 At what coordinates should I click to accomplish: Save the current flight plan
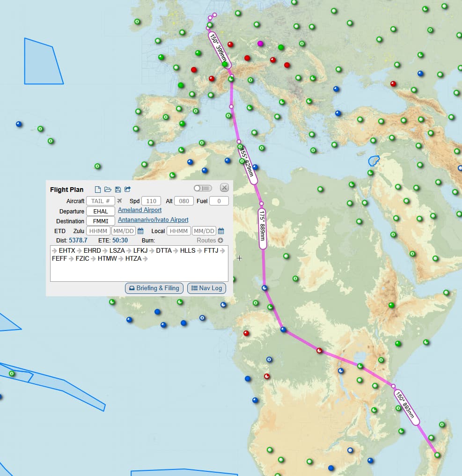coord(117,190)
